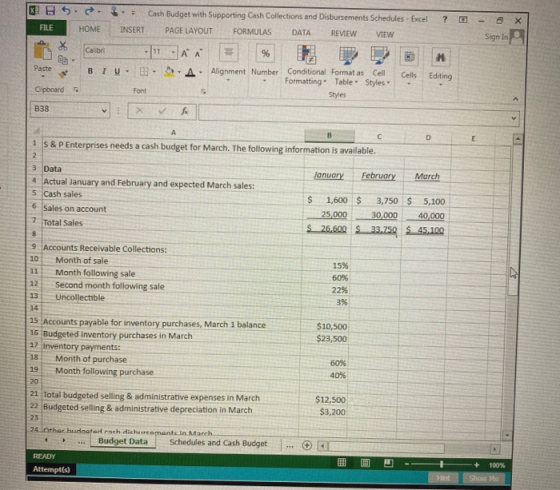Image resolution: width=560 pixels, height=490 pixels.
Task: Switch to Normal view icon in status bar
Action: pyautogui.click(x=342, y=462)
